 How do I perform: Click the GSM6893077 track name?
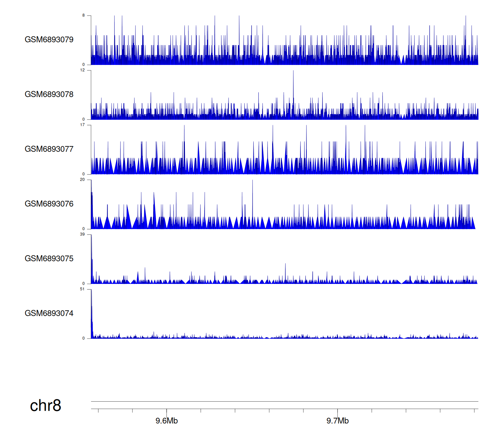pos(49,149)
